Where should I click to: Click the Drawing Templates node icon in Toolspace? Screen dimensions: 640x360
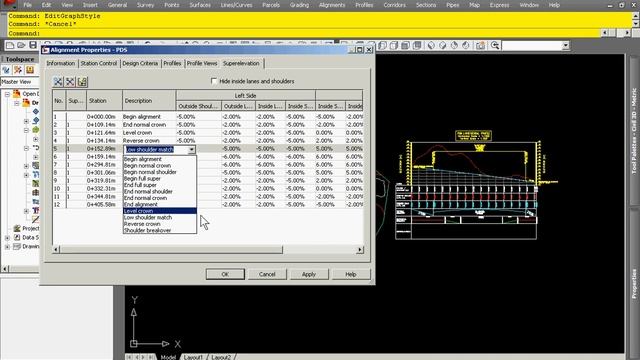[17, 247]
